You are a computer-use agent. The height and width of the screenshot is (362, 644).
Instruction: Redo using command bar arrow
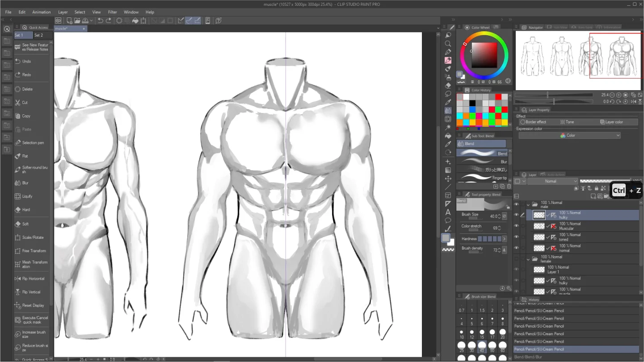[108, 21]
